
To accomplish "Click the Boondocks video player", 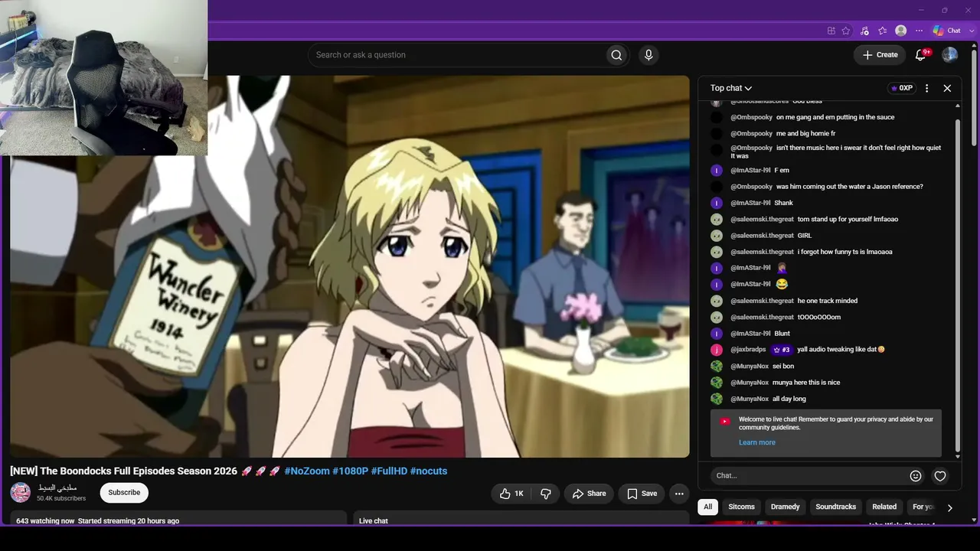I will coord(350,266).
